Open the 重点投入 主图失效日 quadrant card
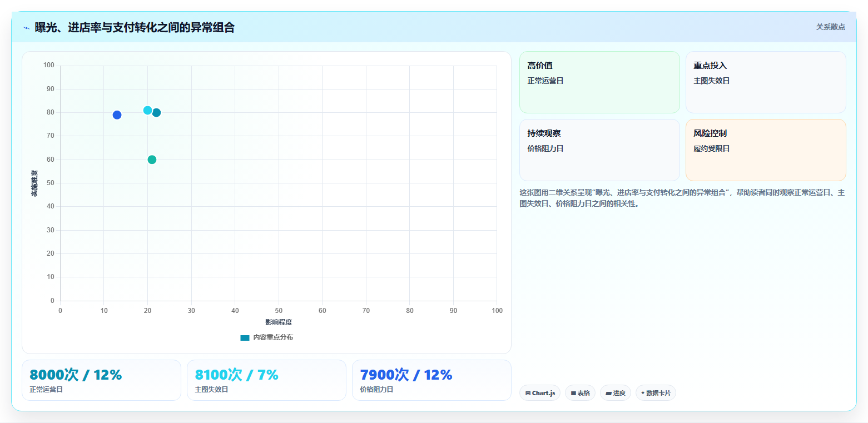 766,82
